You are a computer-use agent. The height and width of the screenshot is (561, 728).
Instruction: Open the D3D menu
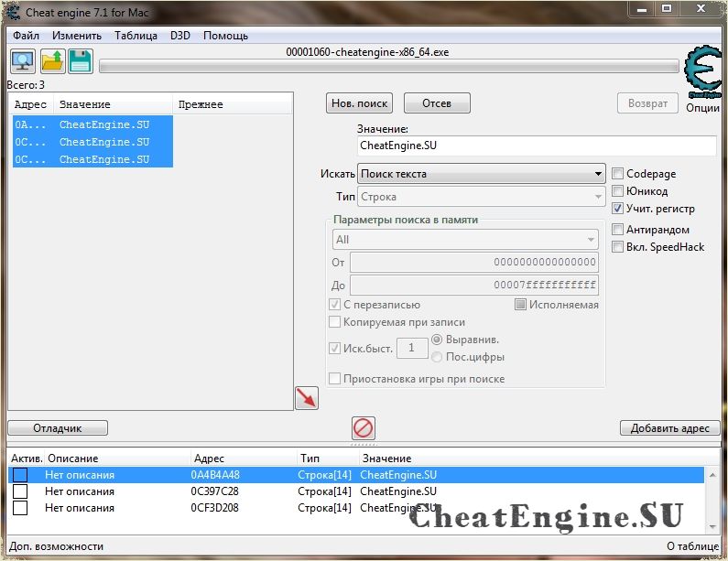click(180, 36)
